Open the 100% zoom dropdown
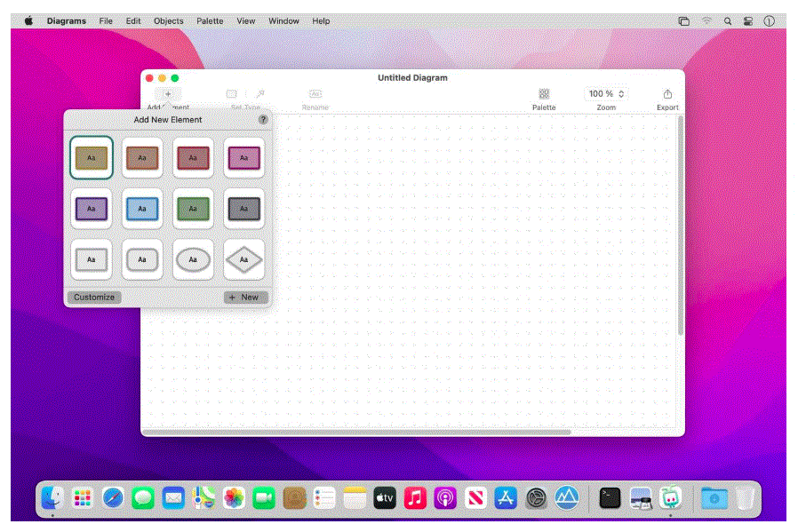The image size is (798, 532). pos(606,94)
